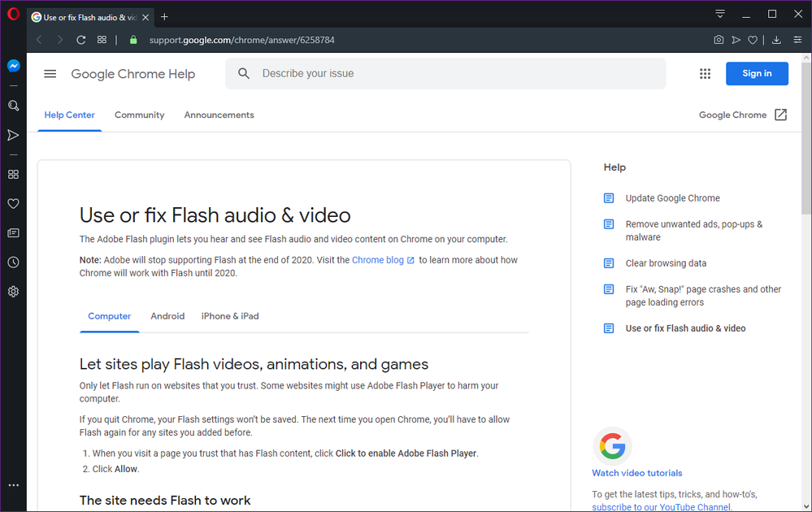Follow the Chrome blog link
The image size is (812, 512).
(378, 260)
